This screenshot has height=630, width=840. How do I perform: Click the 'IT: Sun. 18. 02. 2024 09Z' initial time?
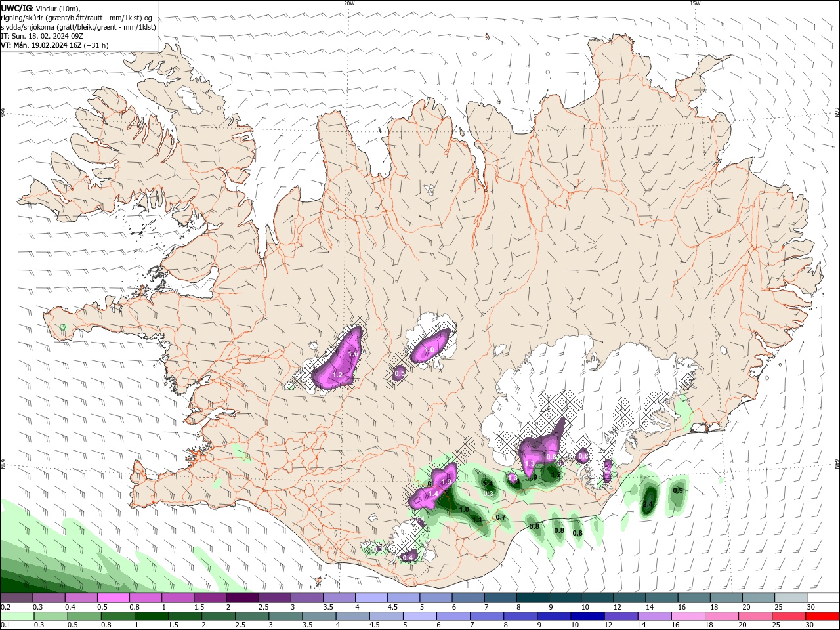coord(41,36)
